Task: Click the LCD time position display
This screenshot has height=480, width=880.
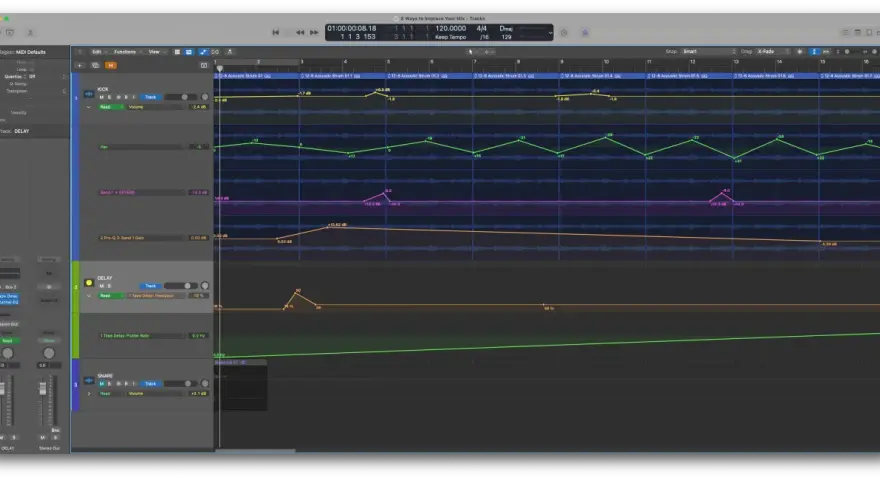Action: pyautogui.click(x=352, y=28)
